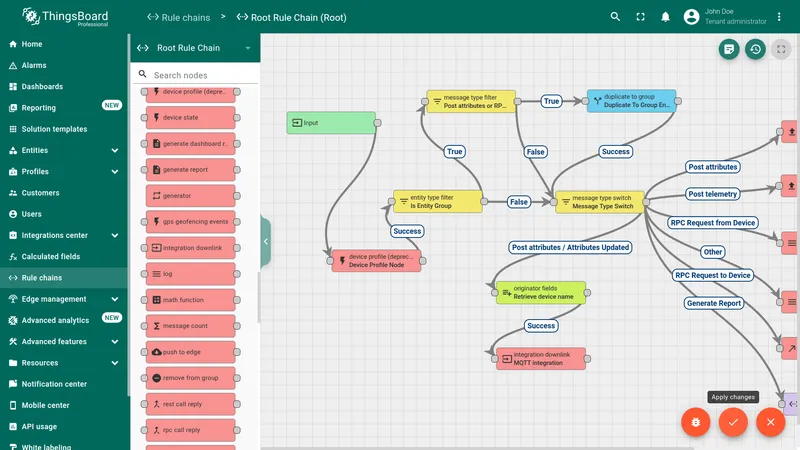Click RPC Request from Device label
The height and width of the screenshot is (450, 800).
point(713,222)
